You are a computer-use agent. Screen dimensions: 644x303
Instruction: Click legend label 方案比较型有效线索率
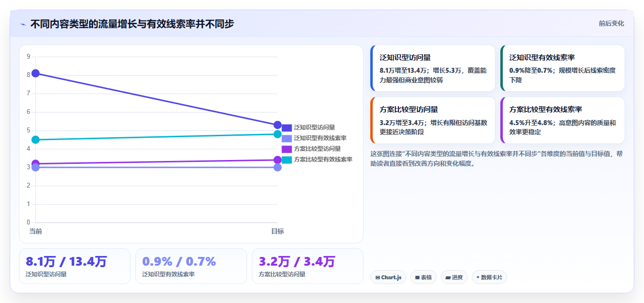tap(323, 159)
